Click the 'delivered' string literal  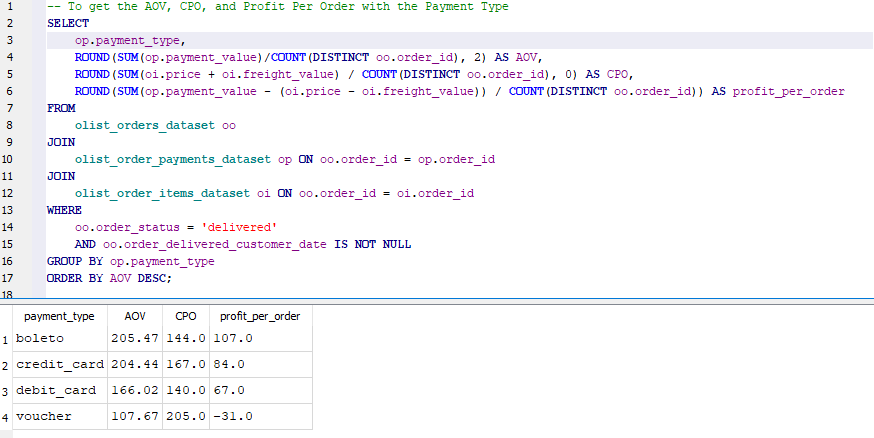click(x=240, y=227)
